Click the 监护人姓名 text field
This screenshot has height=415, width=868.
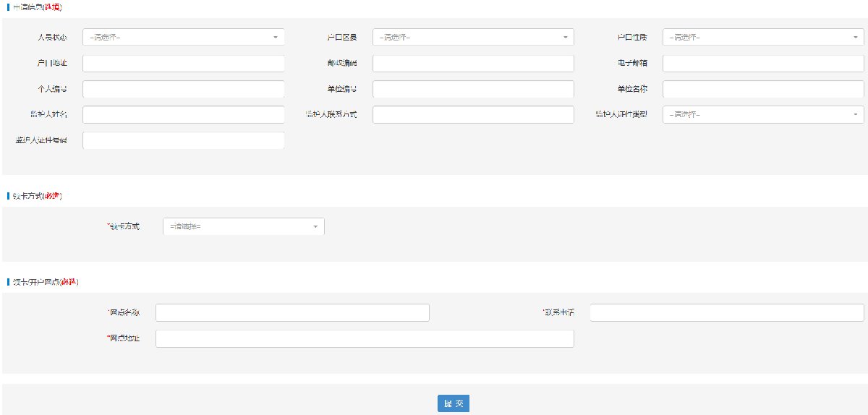tap(184, 115)
